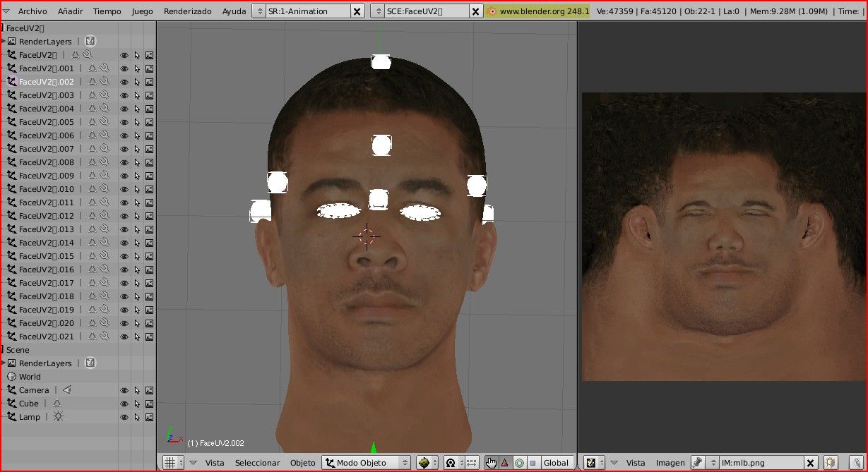The image size is (868, 472).
Task: Toggle the 3D manipulator hand icon
Action: [x=491, y=463]
